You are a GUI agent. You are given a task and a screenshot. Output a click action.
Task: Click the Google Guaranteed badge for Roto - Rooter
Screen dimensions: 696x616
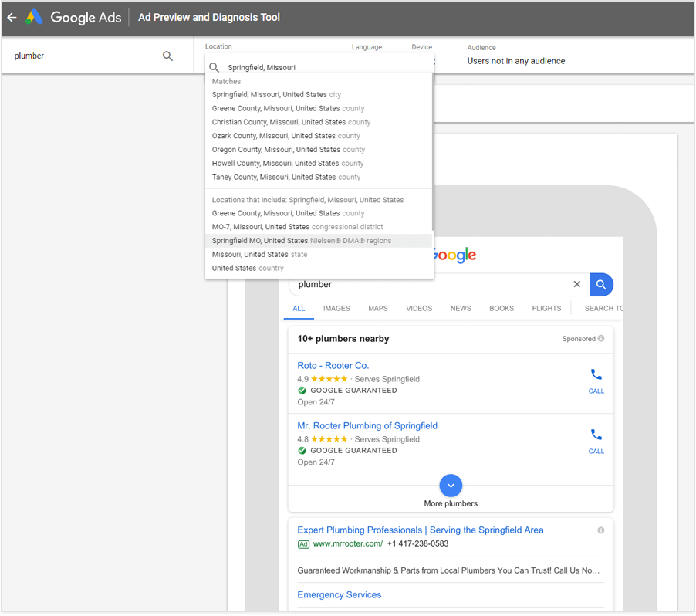[x=301, y=391]
